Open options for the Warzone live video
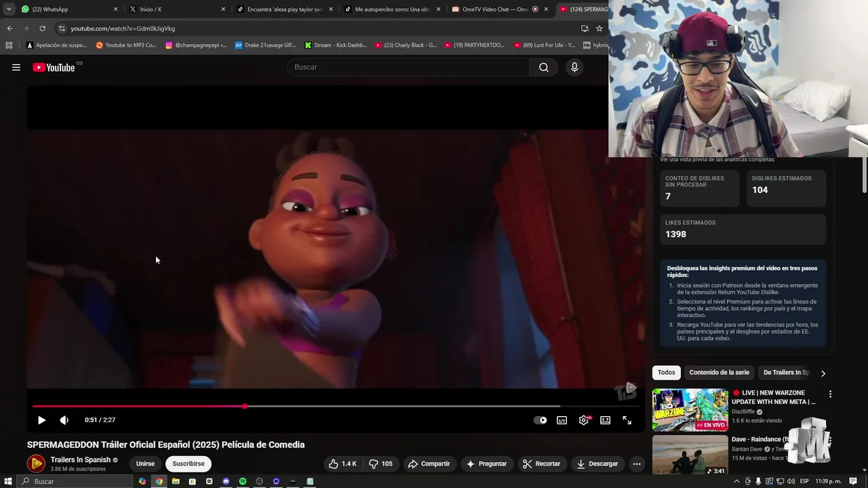This screenshot has width=868, height=488. [830, 394]
